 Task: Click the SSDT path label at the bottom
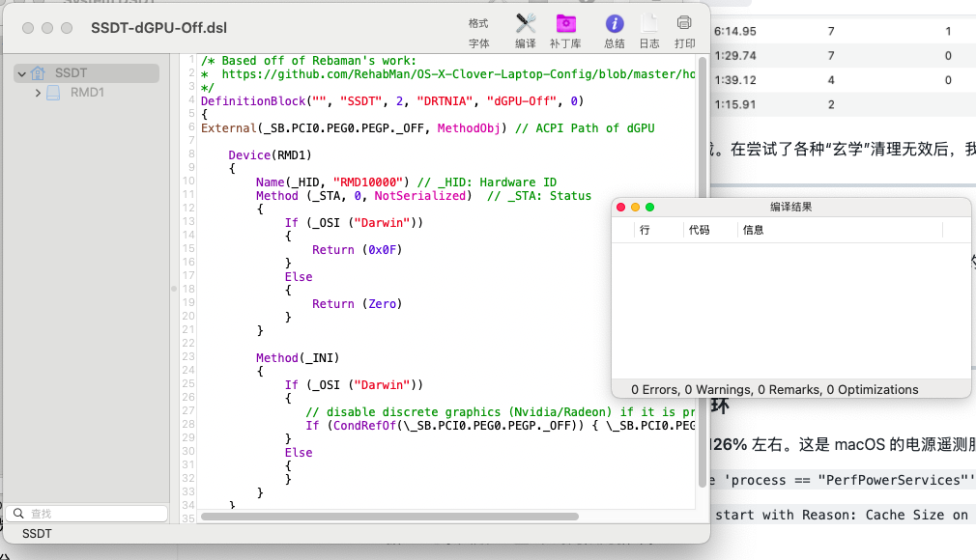pyautogui.click(x=37, y=533)
